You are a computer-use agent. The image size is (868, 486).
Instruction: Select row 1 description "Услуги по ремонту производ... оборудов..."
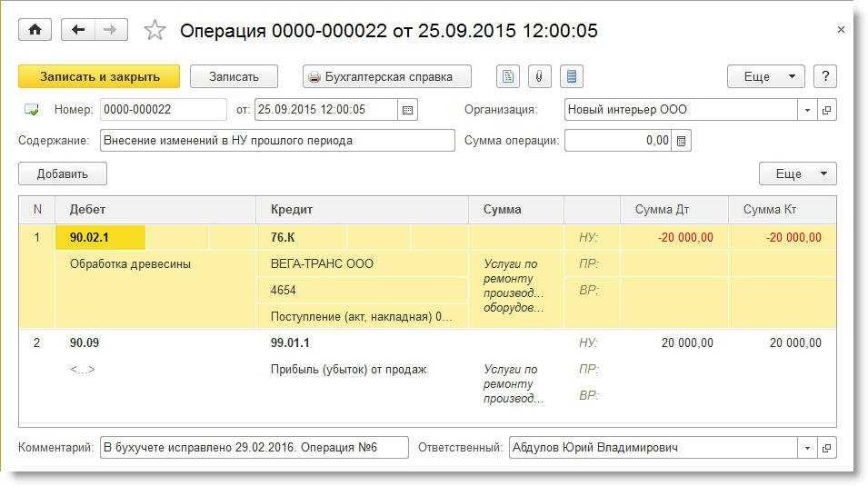pyautogui.click(x=516, y=286)
